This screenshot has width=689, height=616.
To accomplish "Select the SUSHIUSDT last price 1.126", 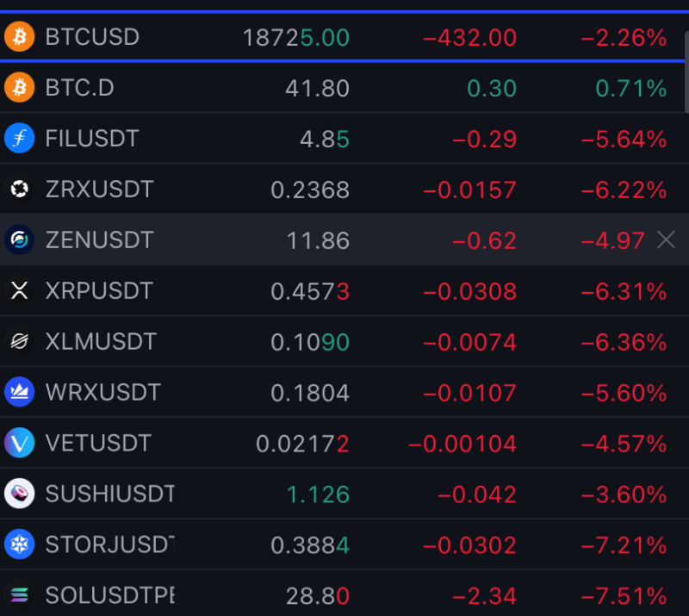I will point(318,495).
